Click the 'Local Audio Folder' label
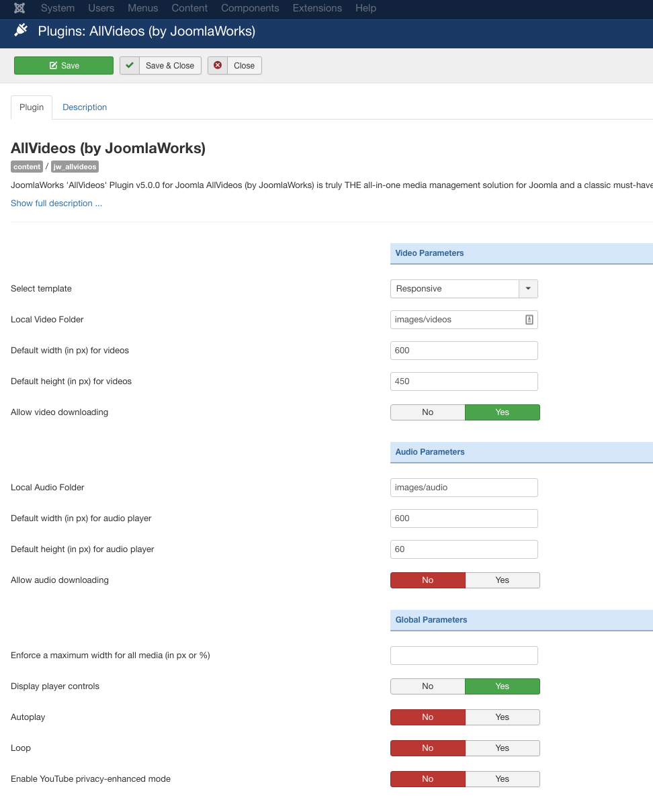The height and width of the screenshot is (812, 653). pyautogui.click(x=48, y=488)
